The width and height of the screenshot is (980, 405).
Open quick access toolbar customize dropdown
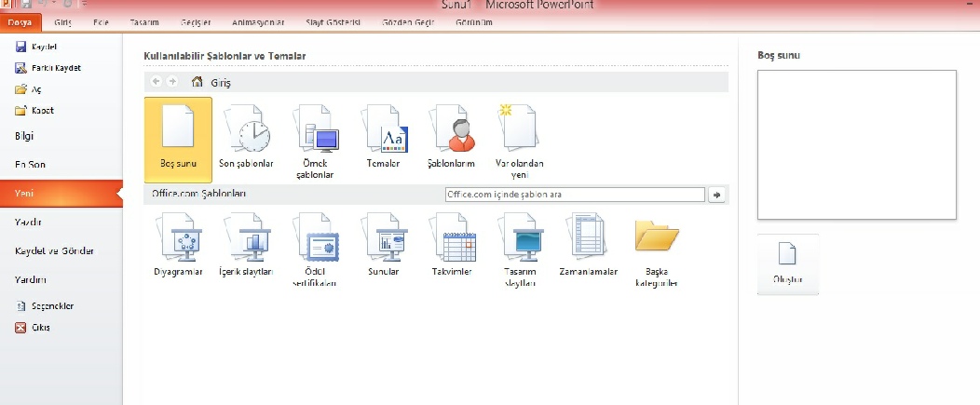(x=85, y=5)
